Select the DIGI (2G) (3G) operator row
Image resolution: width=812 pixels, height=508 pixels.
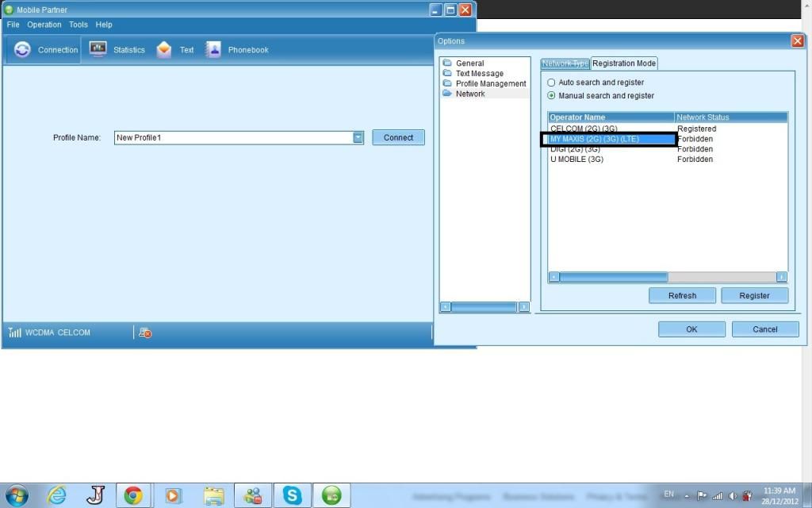pos(575,149)
